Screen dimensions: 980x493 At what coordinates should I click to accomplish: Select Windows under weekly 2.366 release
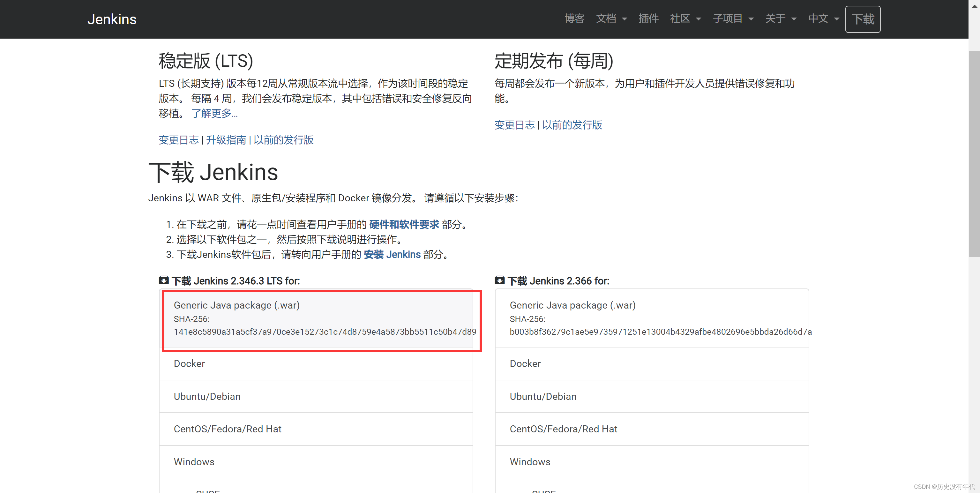[x=529, y=462]
